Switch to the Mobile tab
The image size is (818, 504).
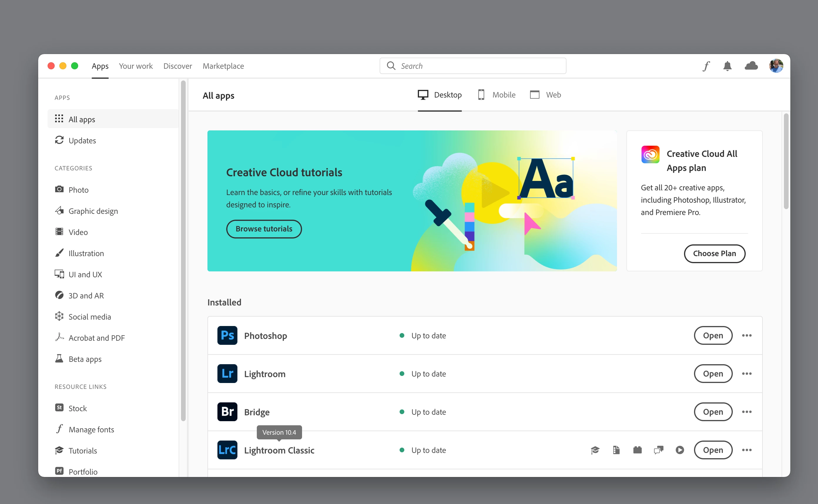pos(497,95)
